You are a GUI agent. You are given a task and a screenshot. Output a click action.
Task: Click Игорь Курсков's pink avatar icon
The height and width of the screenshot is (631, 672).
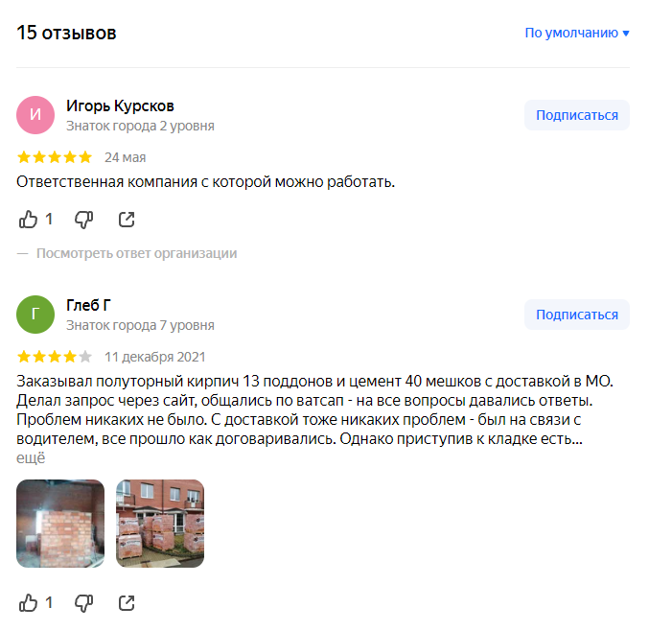point(35,115)
